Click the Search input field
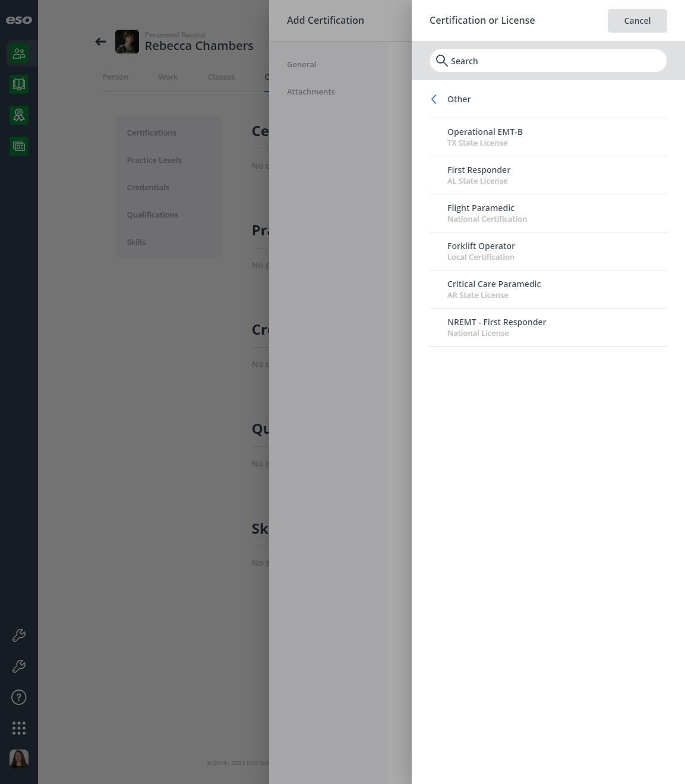The width and height of the screenshot is (685, 784). pos(548,61)
